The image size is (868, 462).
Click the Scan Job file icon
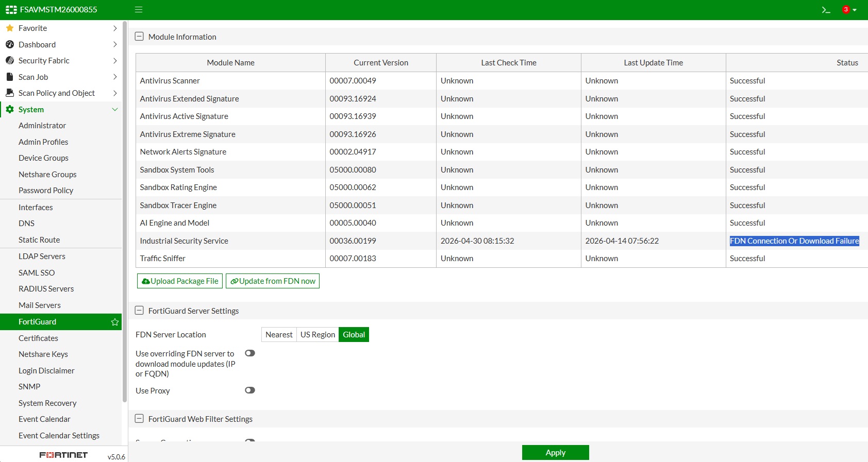(x=10, y=77)
